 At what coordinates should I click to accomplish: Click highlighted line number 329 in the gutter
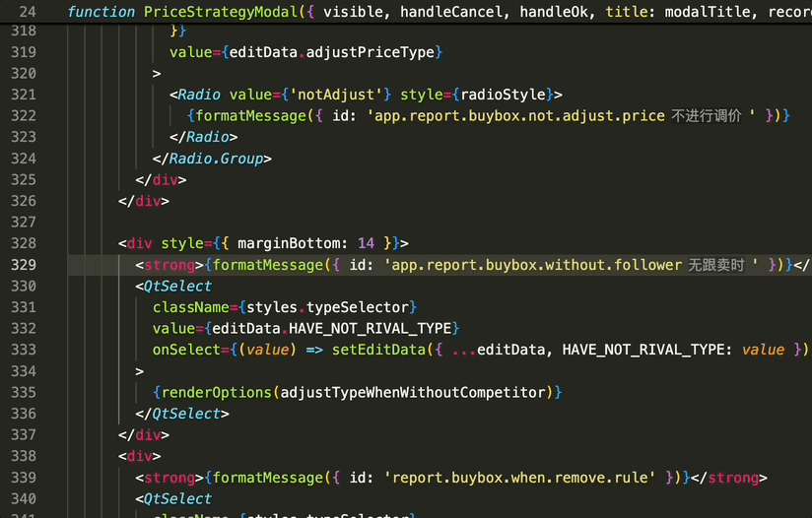[x=24, y=265]
